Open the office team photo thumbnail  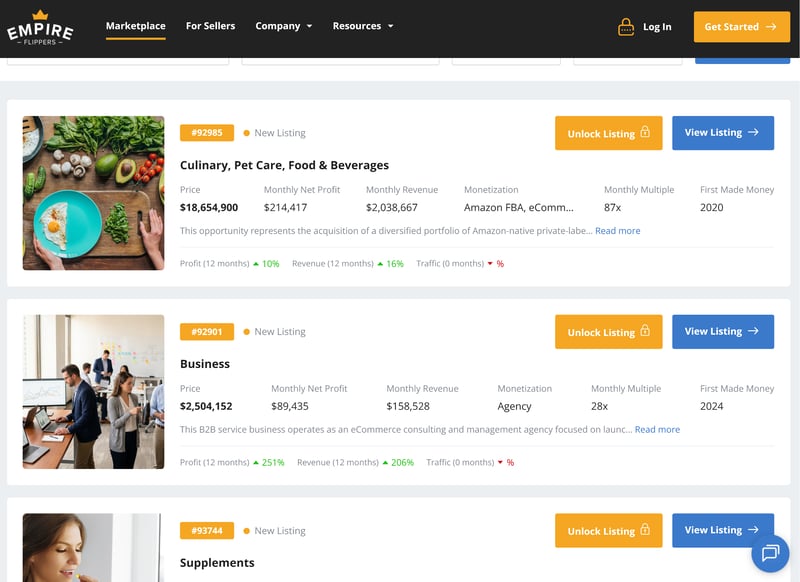93,392
